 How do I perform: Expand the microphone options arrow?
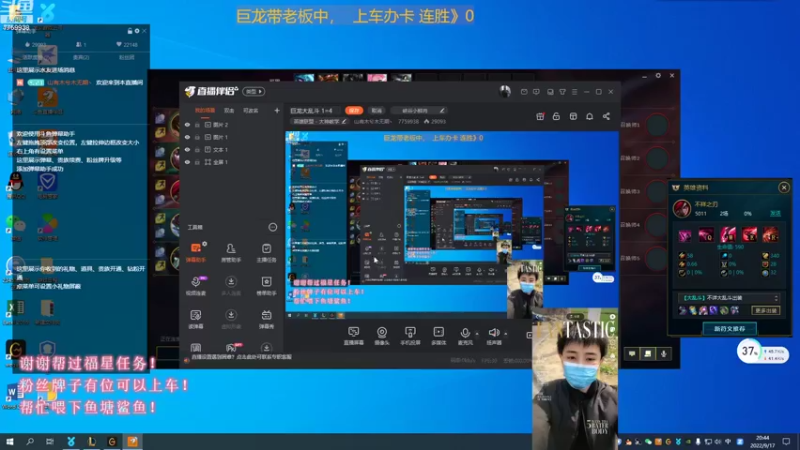click(x=477, y=334)
